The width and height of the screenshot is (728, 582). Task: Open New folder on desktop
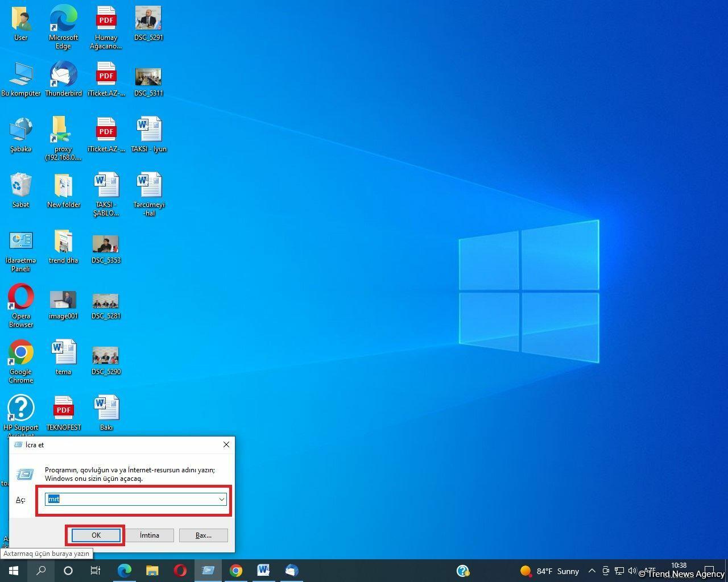point(63,191)
